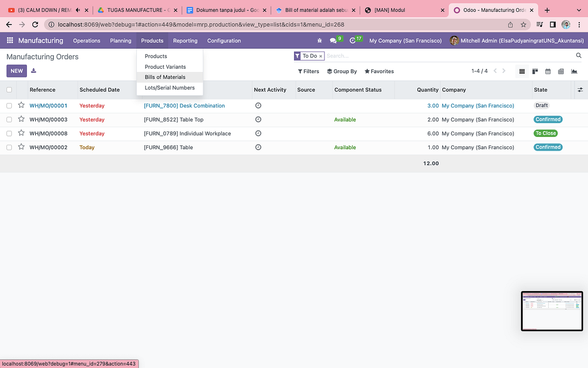Open the Reporting menu
This screenshot has height=368, width=588.
[185, 41]
